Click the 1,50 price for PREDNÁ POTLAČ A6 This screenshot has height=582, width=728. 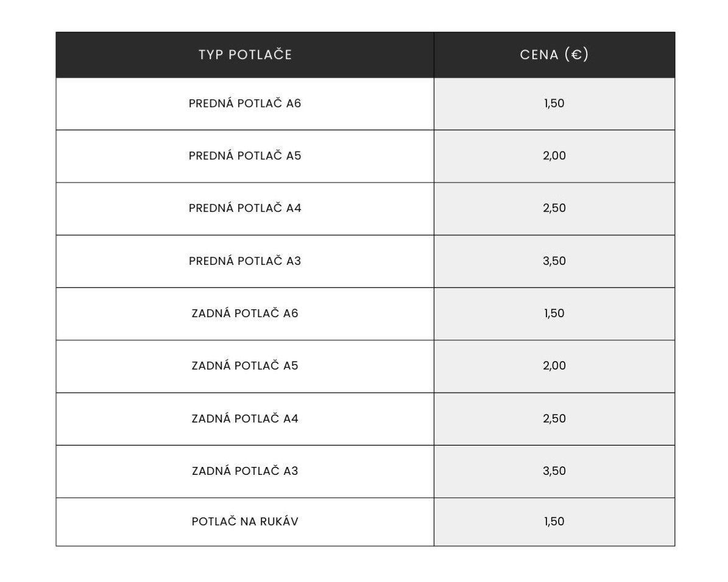[554, 103]
